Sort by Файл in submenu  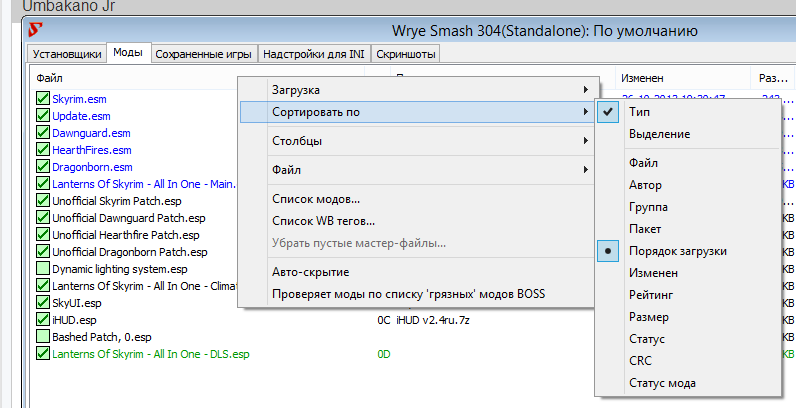click(x=688, y=163)
